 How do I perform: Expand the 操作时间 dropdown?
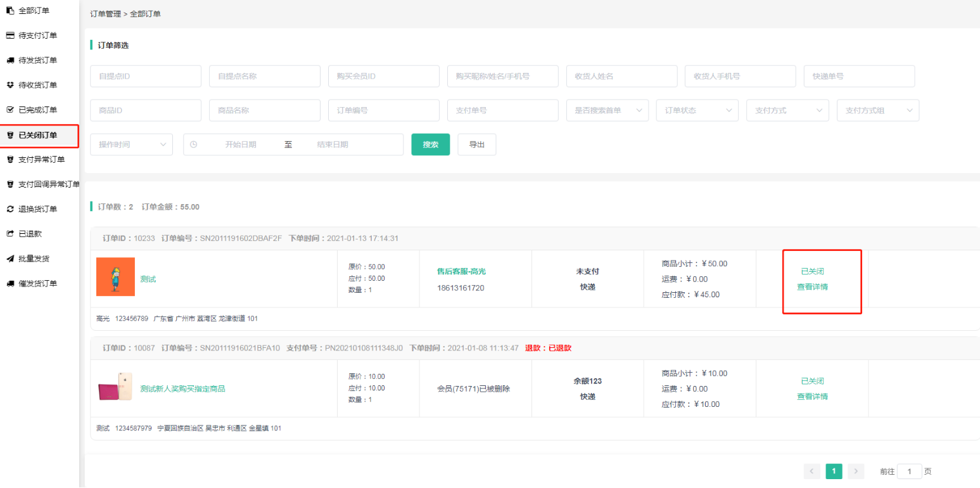pos(131,144)
